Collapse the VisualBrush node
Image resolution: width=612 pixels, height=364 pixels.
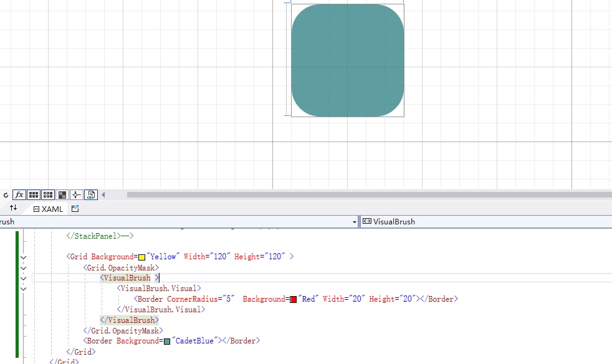coord(24,279)
